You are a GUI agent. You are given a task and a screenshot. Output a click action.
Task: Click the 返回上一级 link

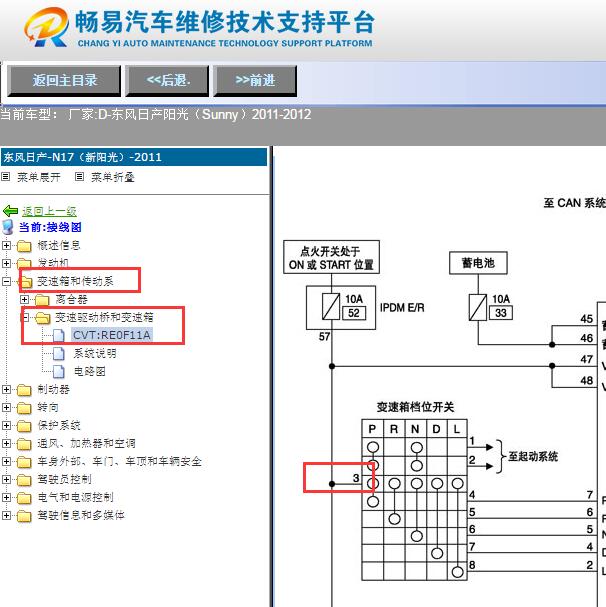tap(49, 211)
